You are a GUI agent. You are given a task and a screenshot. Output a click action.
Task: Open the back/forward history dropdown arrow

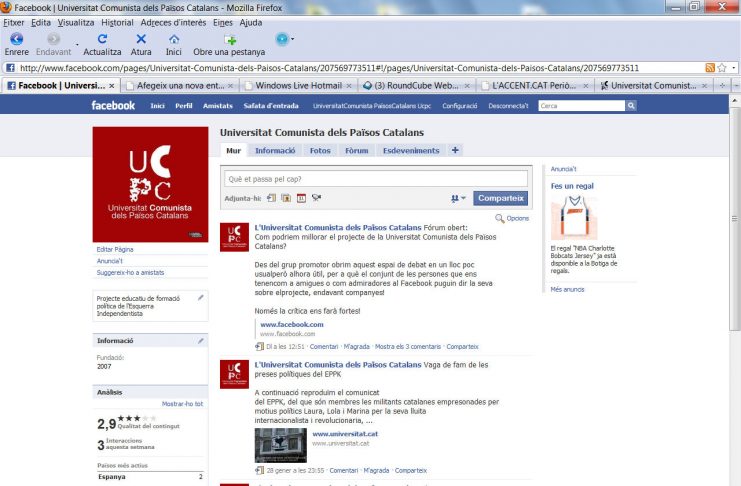tap(78, 45)
